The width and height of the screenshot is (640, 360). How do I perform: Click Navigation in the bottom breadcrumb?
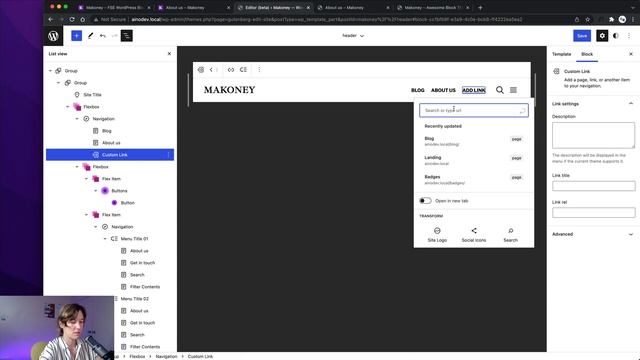click(x=166, y=356)
